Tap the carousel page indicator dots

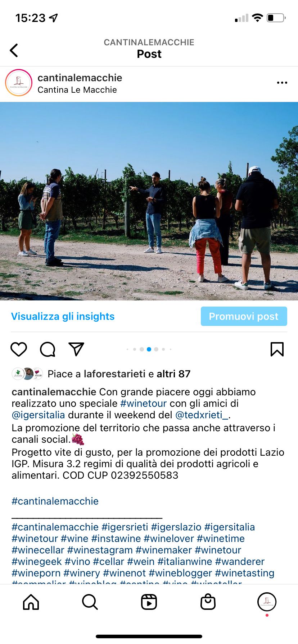tap(149, 349)
